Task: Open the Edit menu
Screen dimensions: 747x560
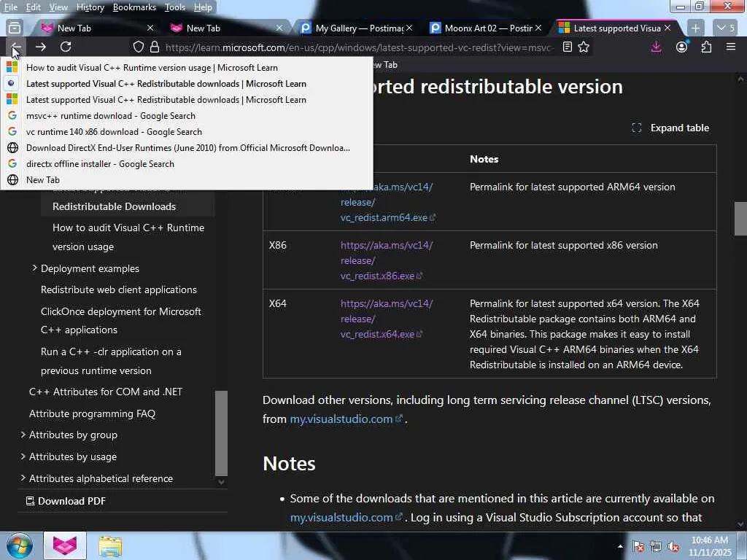Action: point(33,7)
